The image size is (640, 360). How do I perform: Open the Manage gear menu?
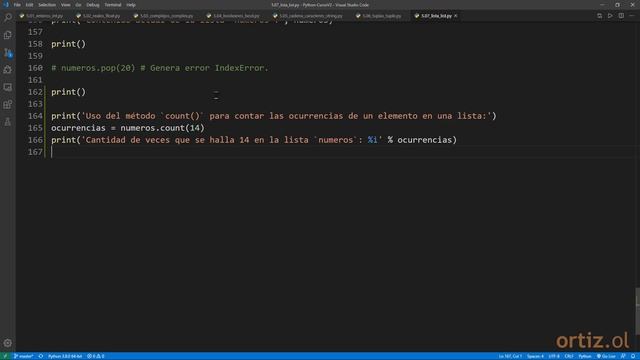[8, 343]
